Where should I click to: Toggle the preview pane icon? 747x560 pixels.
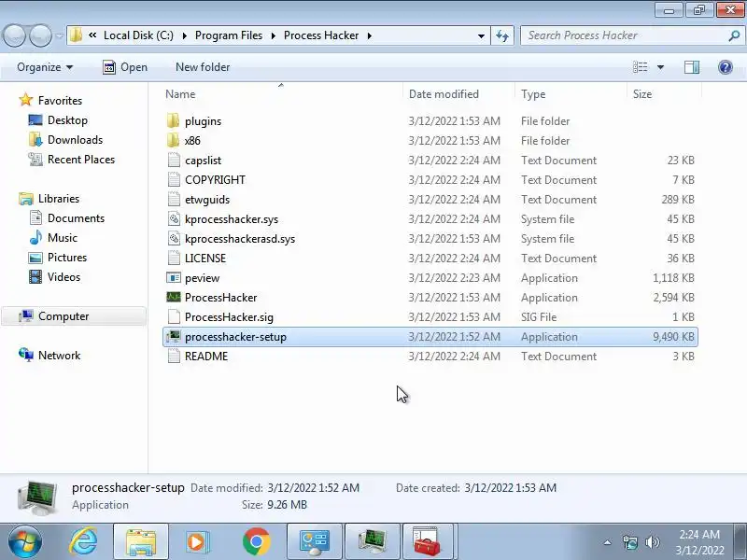point(692,67)
